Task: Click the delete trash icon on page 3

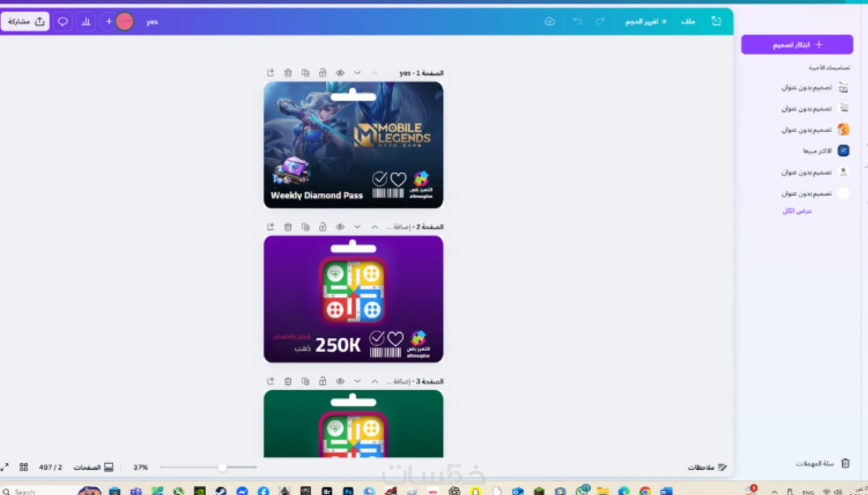Action: pos(288,381)
